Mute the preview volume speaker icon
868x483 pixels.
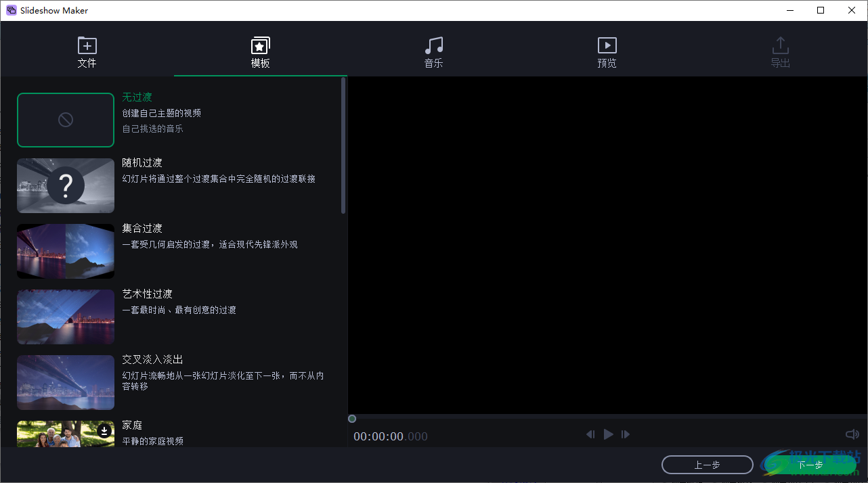pyautogui.click(x=852, y=434)
